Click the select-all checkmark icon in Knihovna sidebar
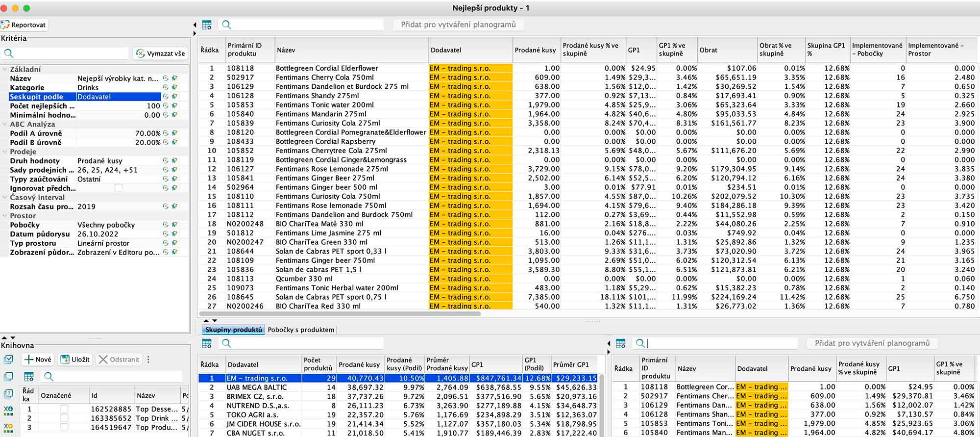 click(x=8, y=360)
